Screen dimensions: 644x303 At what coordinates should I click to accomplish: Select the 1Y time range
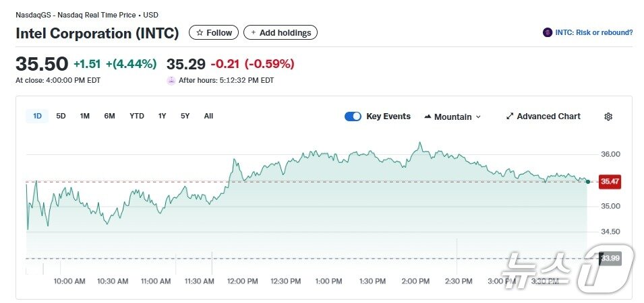[162, 116]
